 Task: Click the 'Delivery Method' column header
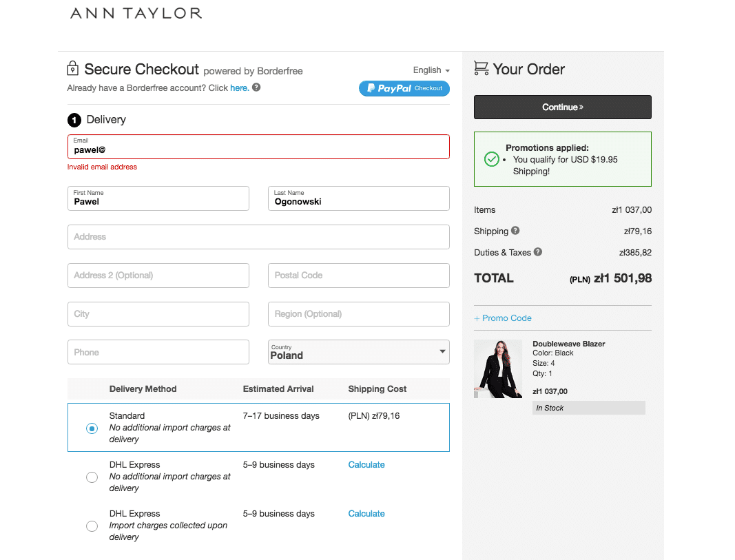(143, 389)
